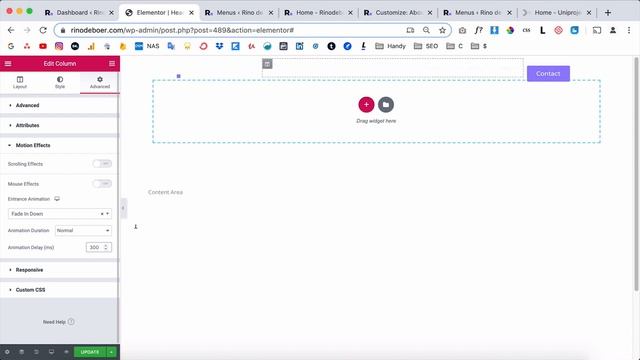Click the Entrance Animation responsive device icon
Viewport: 640px width, 360px height.
[57, 199]
